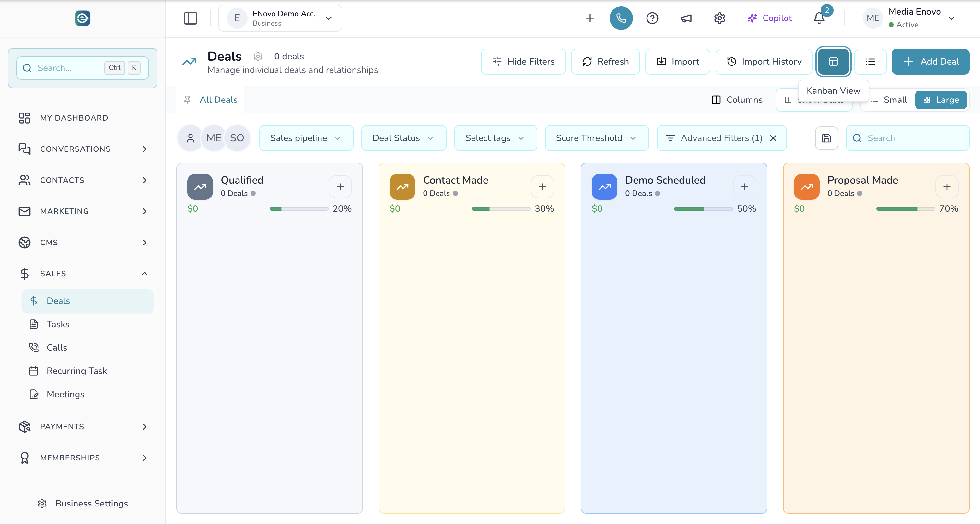Open the Deal Status dropdown
Viewport: 980px width, 524px height.
(x=403, y=138)
